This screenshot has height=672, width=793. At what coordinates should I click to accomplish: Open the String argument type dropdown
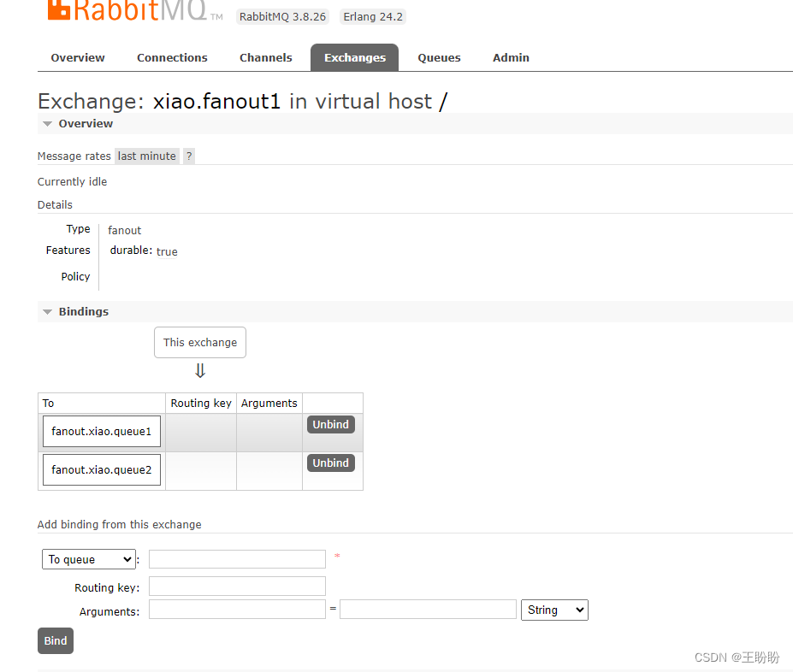(555, 610)
